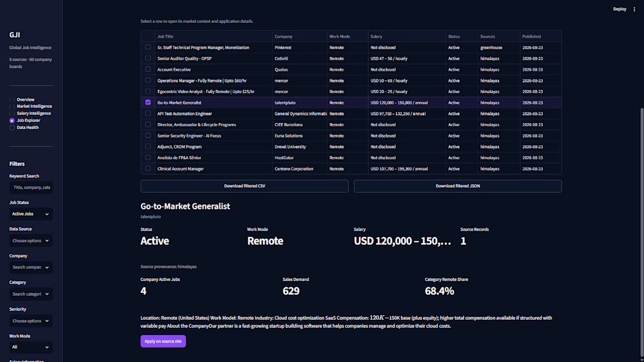Sort by the Work Mode column header
The image size is (644, 362).
click(x=347, y=36)
